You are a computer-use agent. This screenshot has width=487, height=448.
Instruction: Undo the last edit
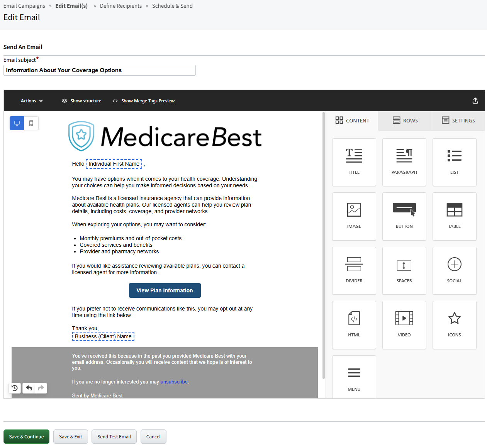coord(28,388)
